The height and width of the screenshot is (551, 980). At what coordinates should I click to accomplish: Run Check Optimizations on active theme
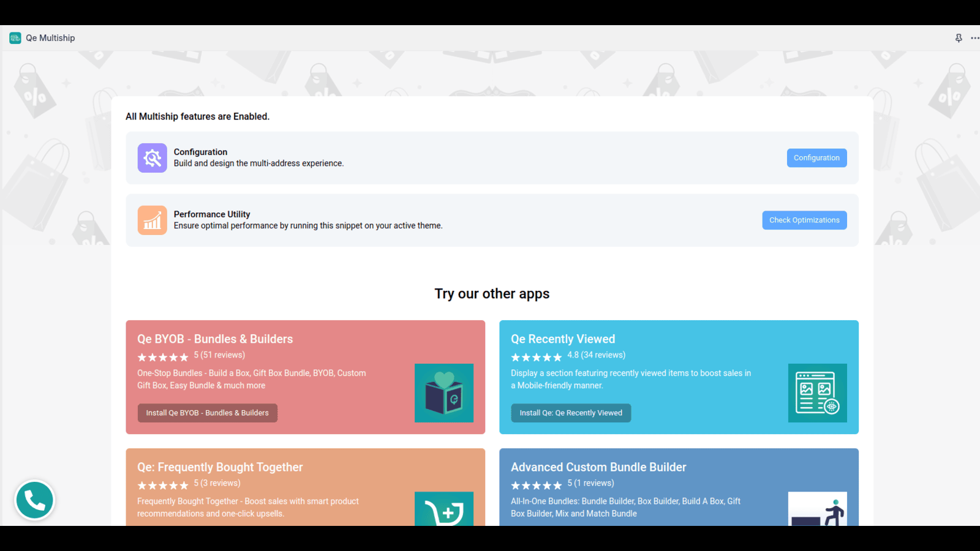[x=804, y=220]
